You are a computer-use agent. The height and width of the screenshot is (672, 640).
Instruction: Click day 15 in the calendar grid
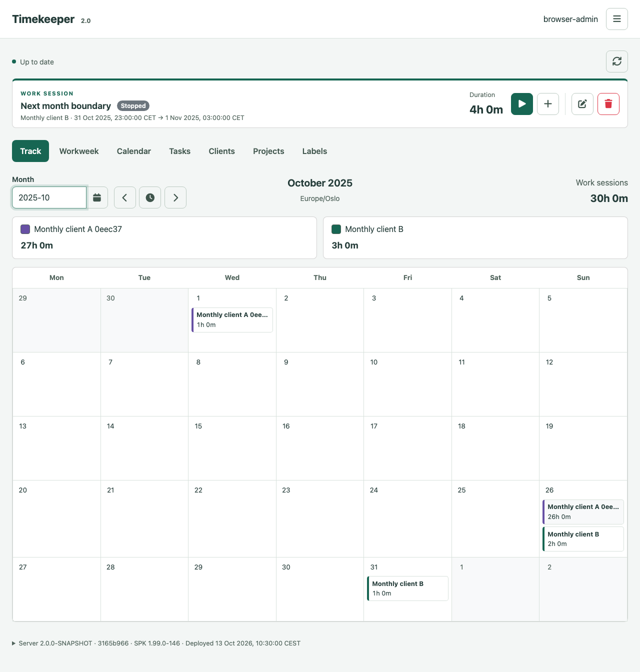pyautogui.click(x=232, y=448)
